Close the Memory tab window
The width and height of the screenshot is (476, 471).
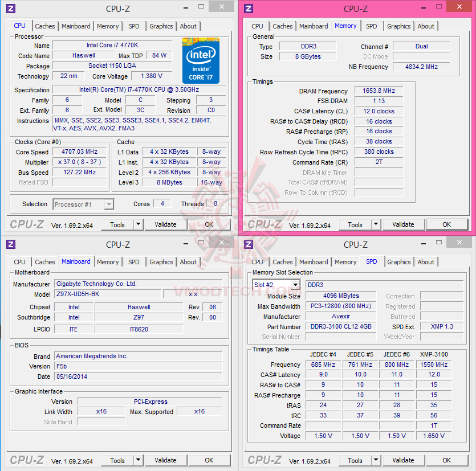(459, 6)
